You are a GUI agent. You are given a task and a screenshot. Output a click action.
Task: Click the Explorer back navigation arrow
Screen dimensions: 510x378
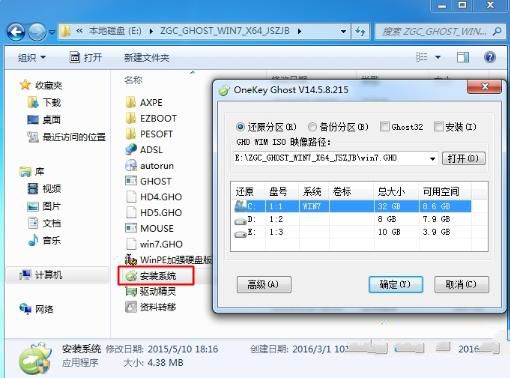coord(16,32)
